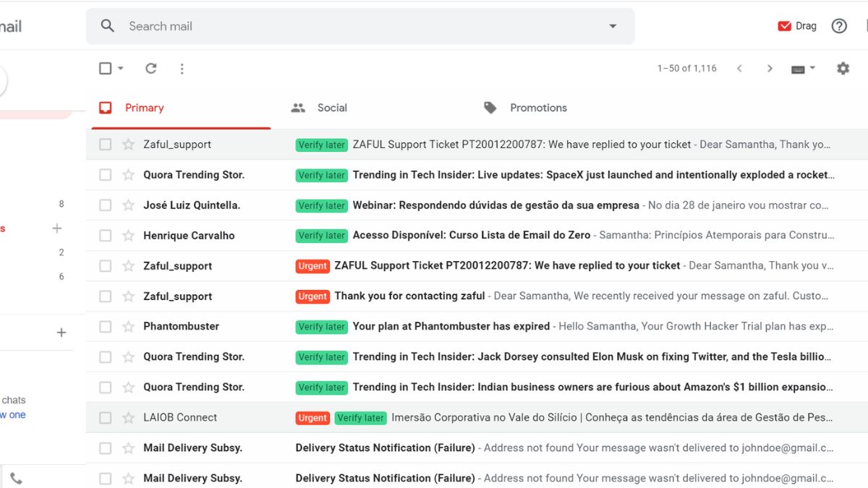Tick the Quora Indian business owners email checkbox

click(x=106, y=388)
